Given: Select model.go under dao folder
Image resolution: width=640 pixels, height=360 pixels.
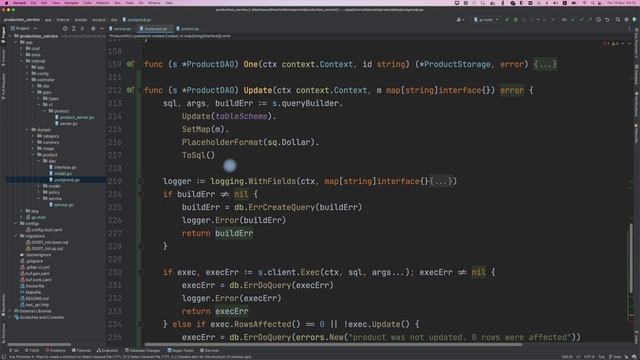Looking at the screenshot, I should tap(60, 173).
